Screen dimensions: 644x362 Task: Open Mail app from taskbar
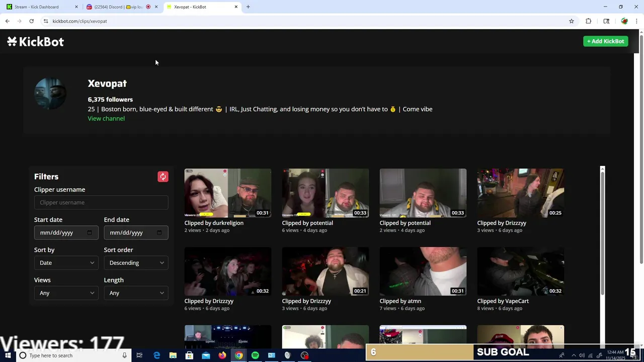coord(206,355)
